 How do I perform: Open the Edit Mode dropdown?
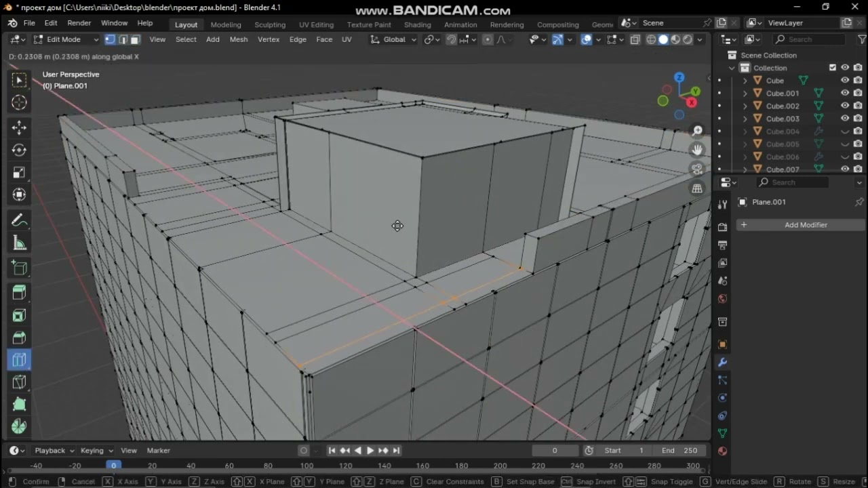point(66,39)
